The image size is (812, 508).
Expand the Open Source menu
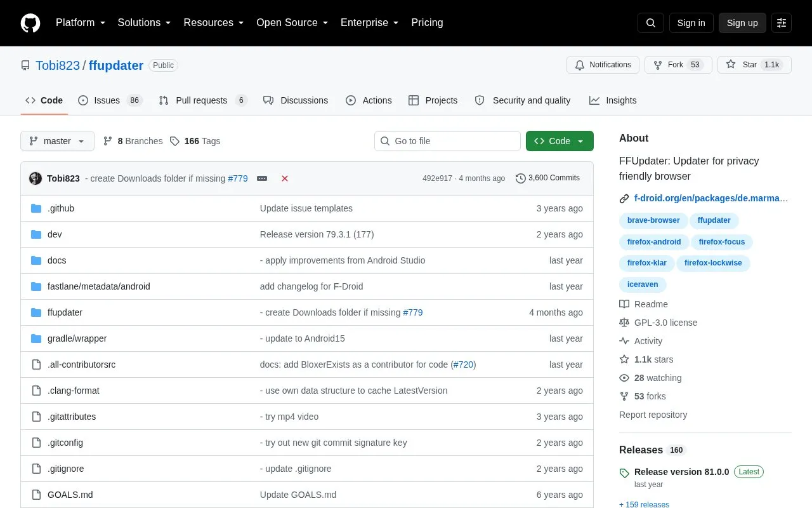click(292, 23)
